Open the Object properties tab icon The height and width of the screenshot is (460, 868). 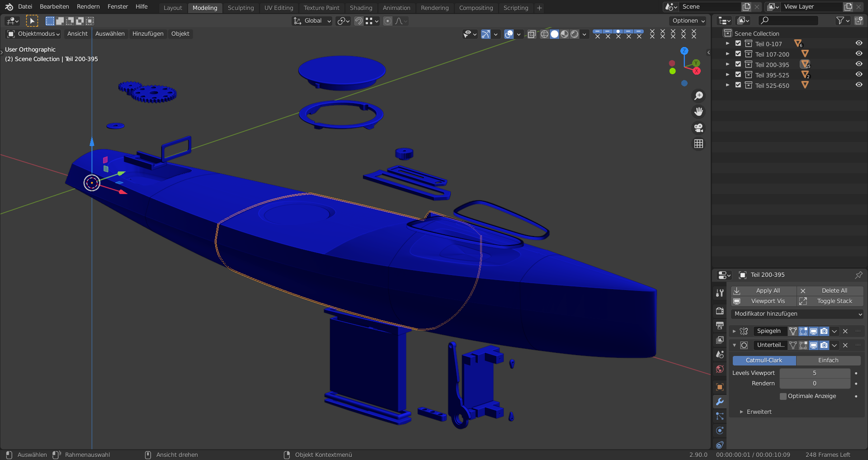pyautogui.click(x=720, y=387)
